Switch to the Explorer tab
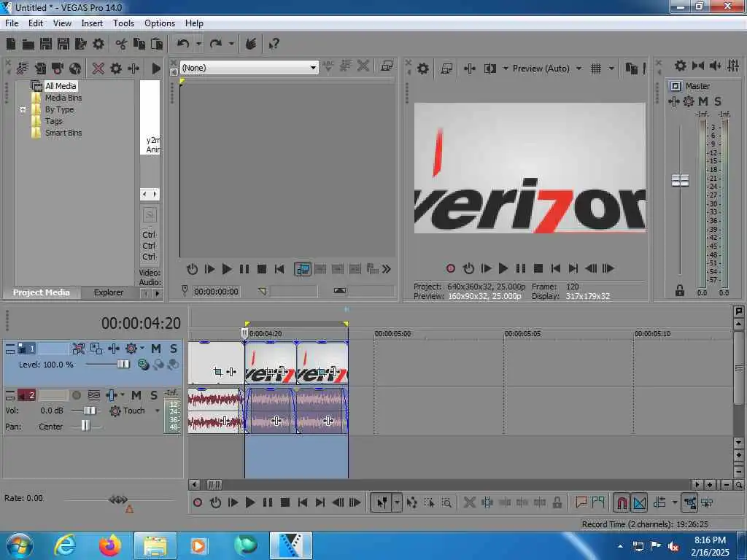747x560 pixels. 109,292
